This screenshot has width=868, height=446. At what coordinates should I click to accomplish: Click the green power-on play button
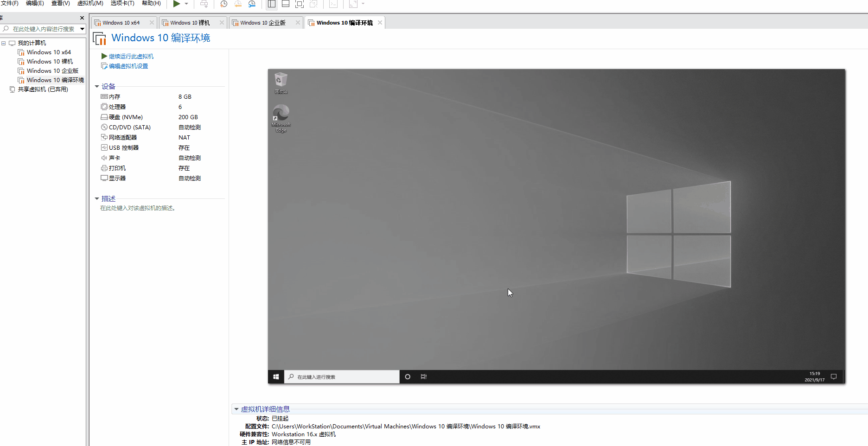coord(176,4)
